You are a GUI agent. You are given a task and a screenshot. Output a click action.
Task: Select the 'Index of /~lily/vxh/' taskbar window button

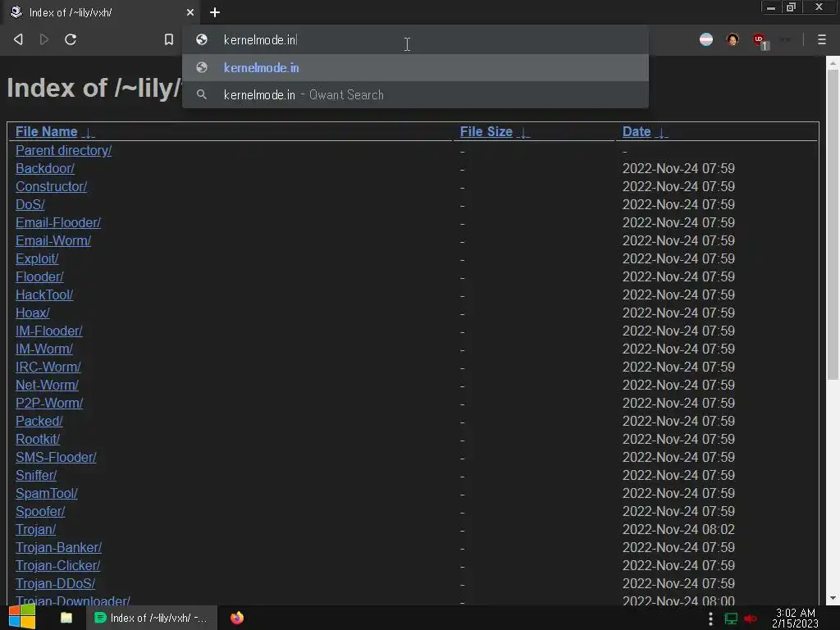coord(152,618)
